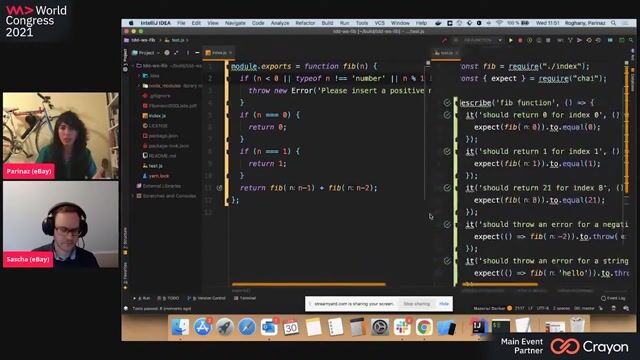Open the File menu
The height and width of the screenshot is (360, 640).
[181, 23]
